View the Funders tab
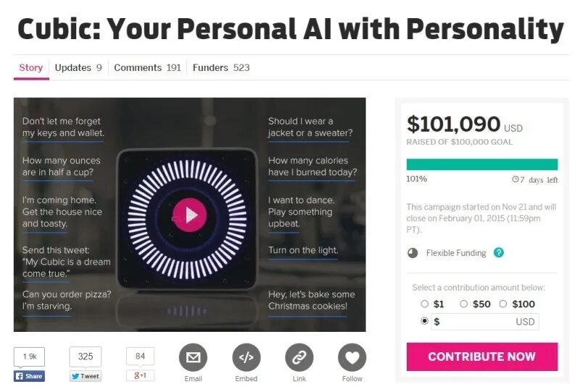This screenshot has width=580, height=392. coord(221,67)
